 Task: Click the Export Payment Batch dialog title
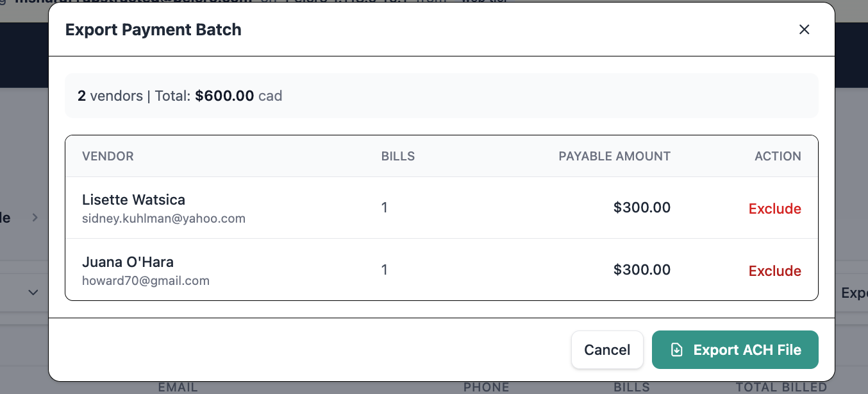pyautogui.click(x=153, y=30)
